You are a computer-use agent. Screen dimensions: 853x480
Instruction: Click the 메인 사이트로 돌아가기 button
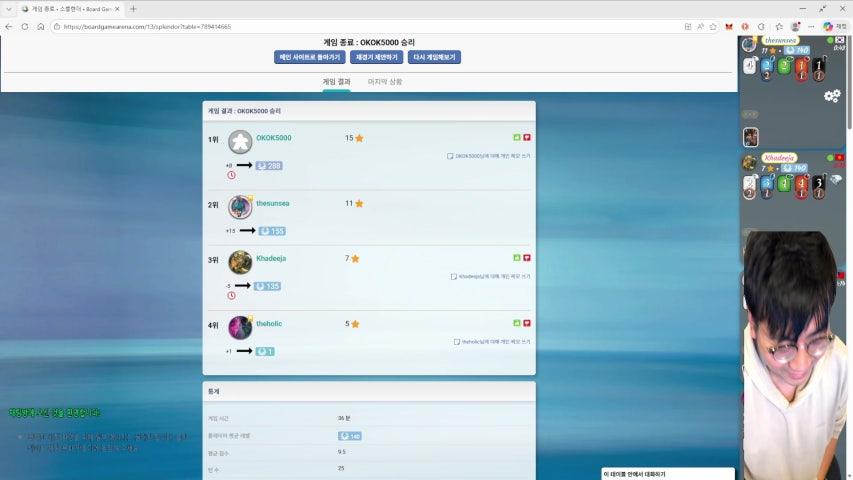[309, 58]
